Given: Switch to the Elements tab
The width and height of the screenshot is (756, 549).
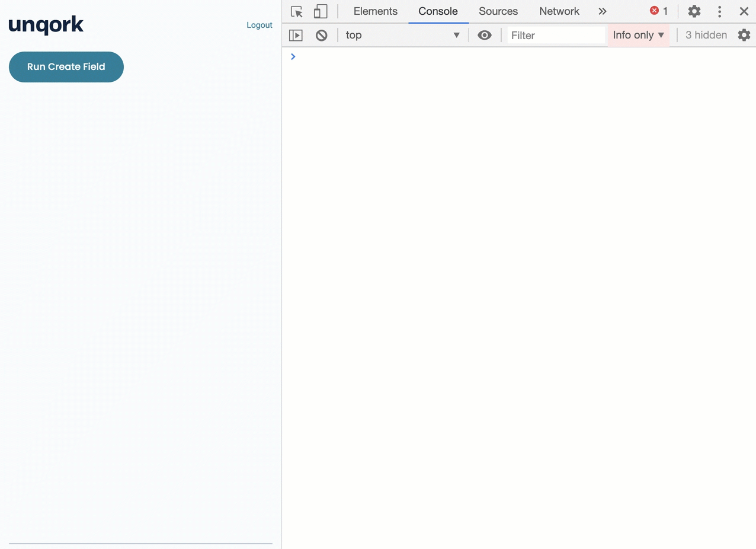Looking at the screenshot, I should (x=376, y=11).
